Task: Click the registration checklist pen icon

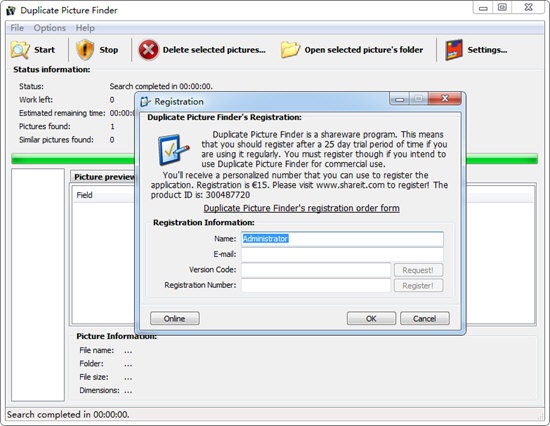Action: click(173, 150)
